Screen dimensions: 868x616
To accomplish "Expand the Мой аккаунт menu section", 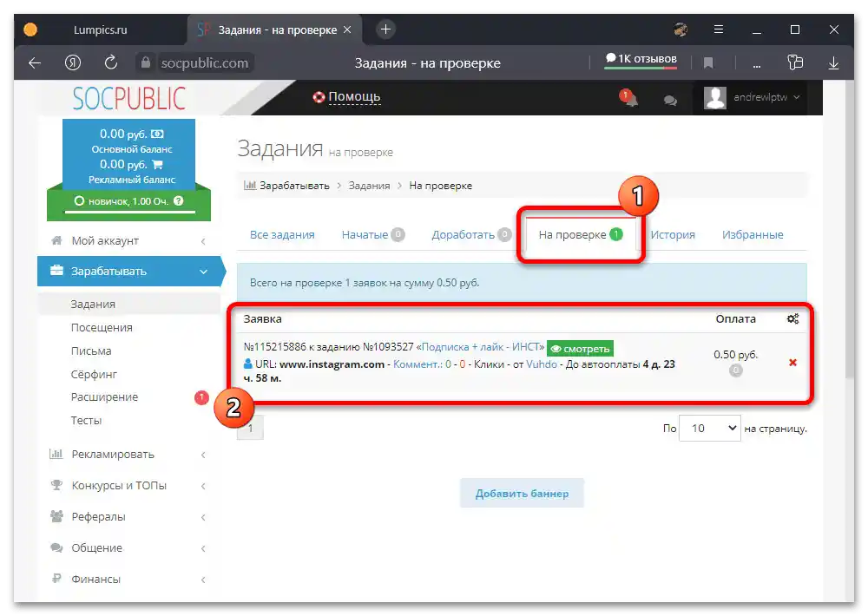I will pyautogui.click(x=129, y=240).
